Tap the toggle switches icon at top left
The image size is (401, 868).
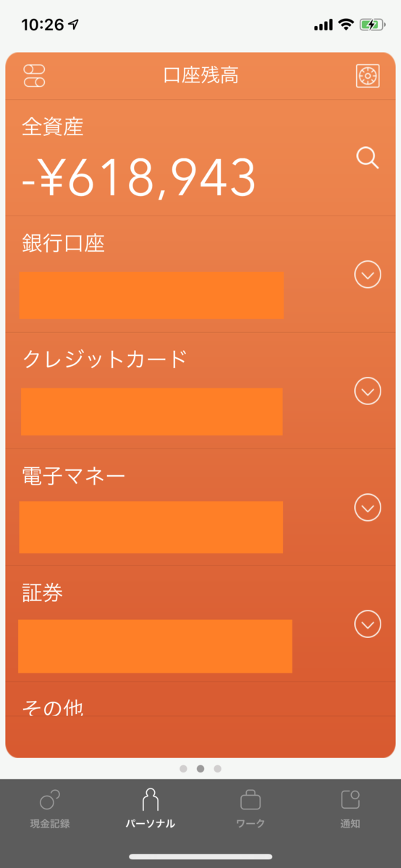coord(35,76)
